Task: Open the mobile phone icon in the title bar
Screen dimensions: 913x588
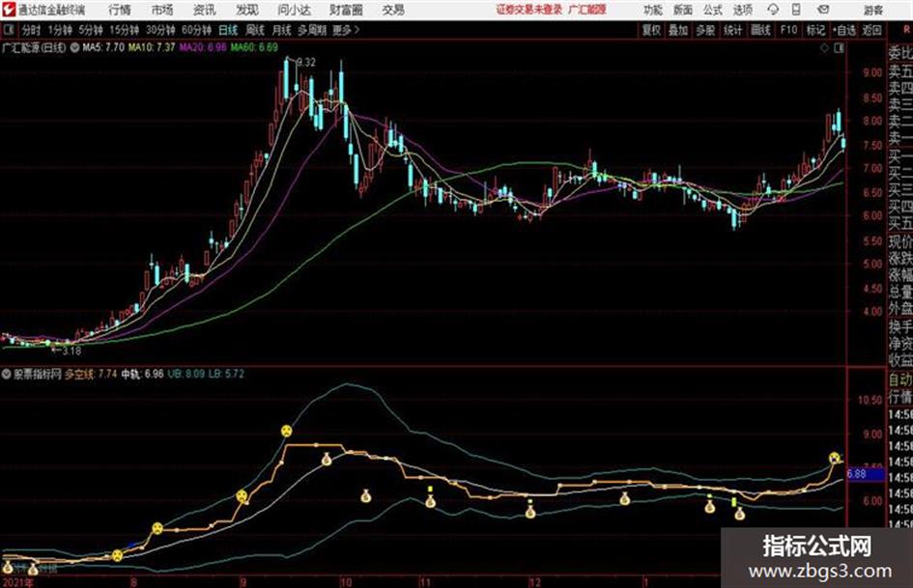Action: [796, 10]
